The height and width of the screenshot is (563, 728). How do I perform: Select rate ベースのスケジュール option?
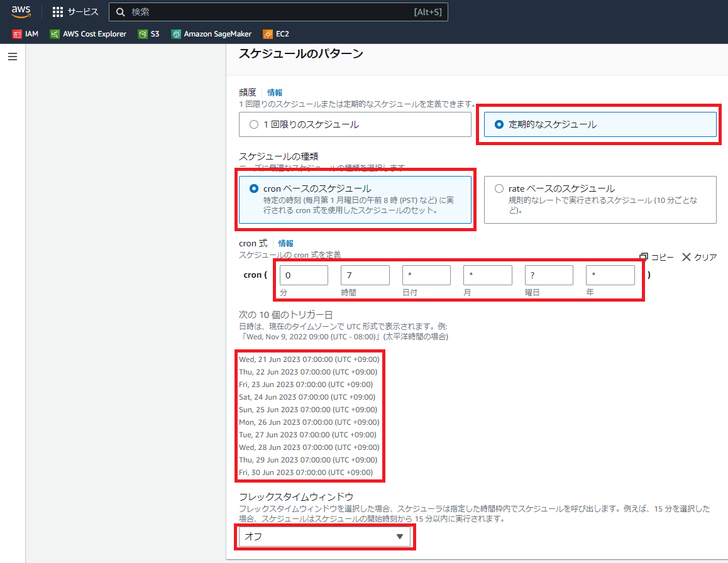499,188
